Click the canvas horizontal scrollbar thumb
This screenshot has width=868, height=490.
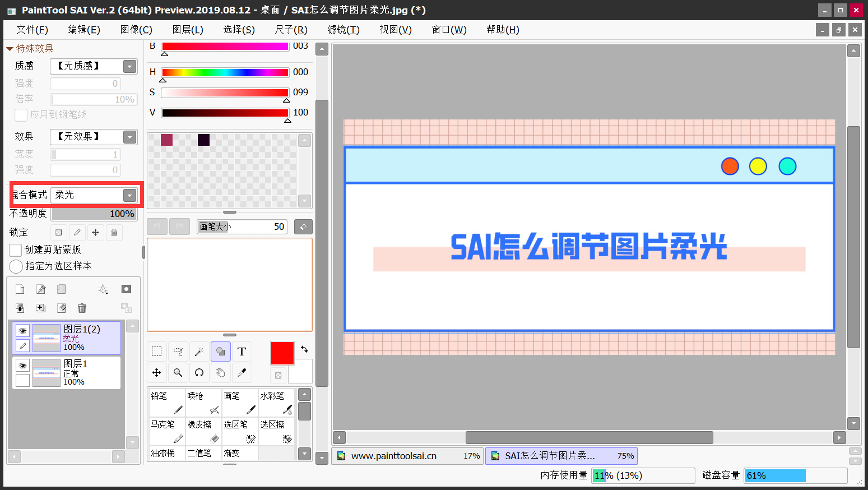click(x=589, y=437)
